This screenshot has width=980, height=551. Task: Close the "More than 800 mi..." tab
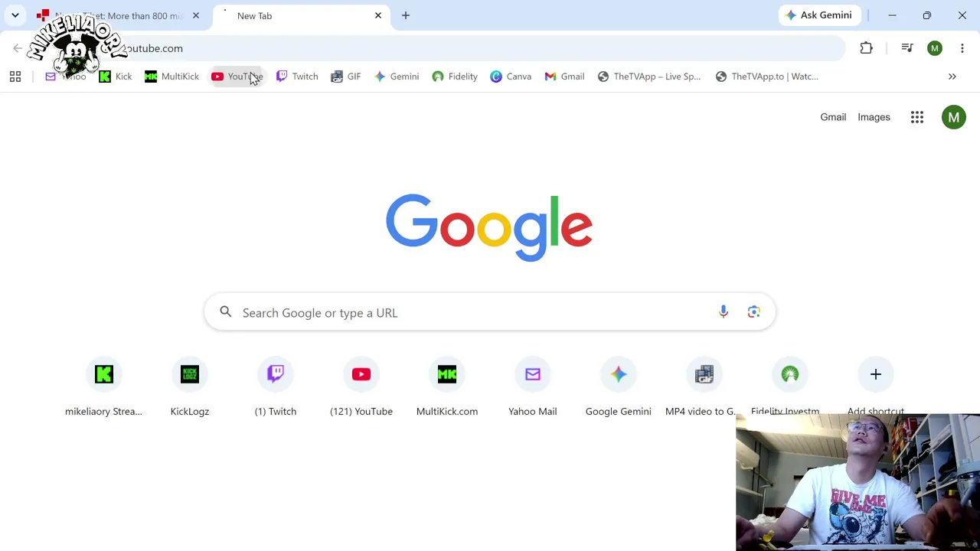click(x=196, y=15)
